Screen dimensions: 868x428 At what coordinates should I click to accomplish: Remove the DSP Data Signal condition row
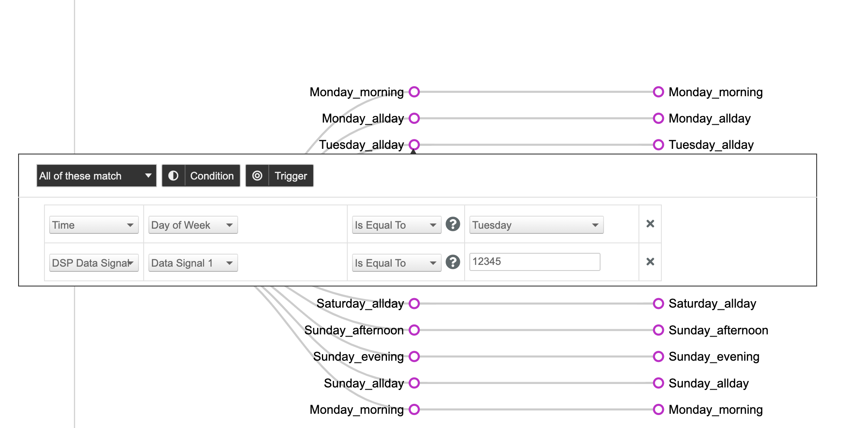(650, 261)
